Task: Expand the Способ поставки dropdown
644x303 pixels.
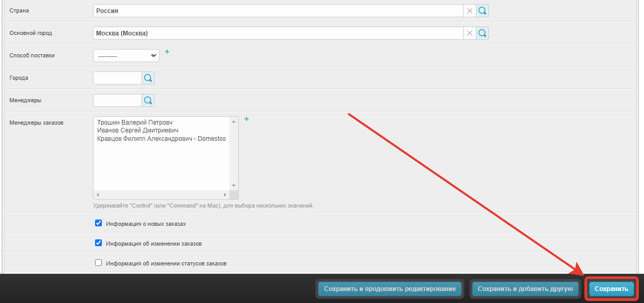Action: [126, 55]
